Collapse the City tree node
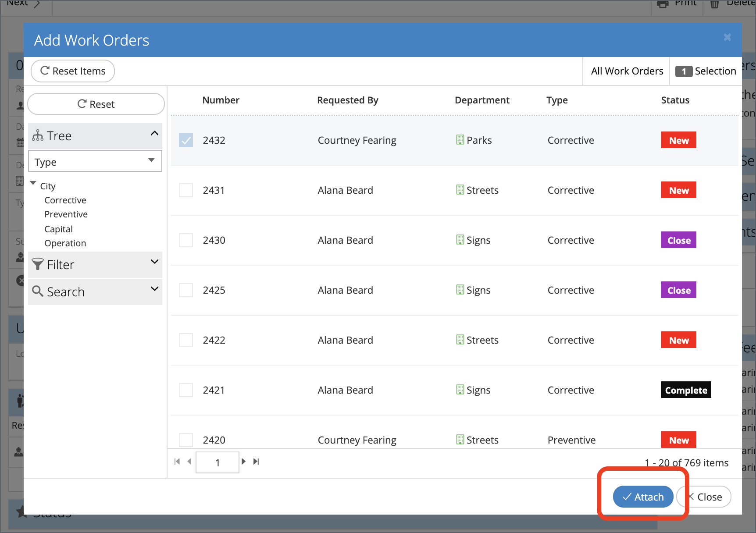The width and height of the screenshot is (756, 533). (33, 183)
